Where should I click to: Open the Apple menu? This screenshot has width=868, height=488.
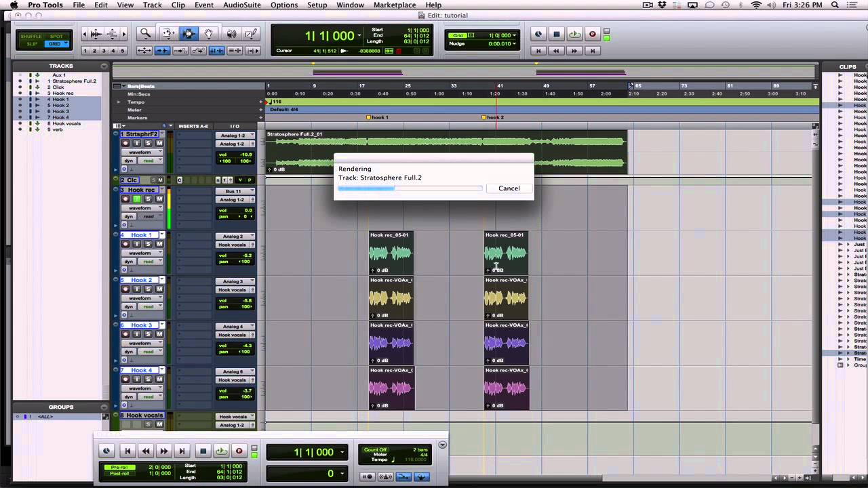tap(14, 5)
